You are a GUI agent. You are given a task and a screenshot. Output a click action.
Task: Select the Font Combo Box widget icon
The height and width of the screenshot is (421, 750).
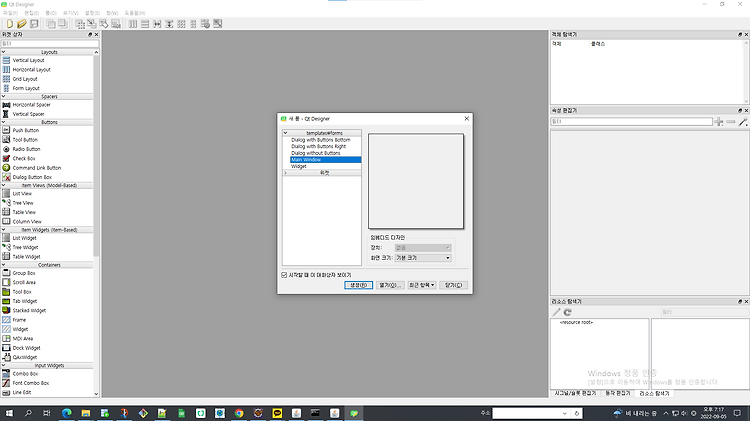[x=6, y=383]
